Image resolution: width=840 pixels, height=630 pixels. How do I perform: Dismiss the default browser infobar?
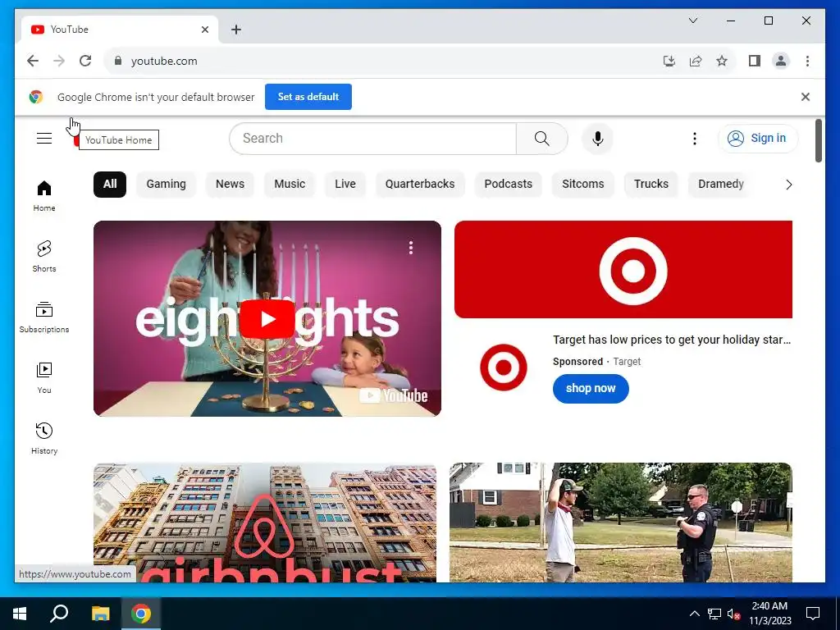pos(806,97)
